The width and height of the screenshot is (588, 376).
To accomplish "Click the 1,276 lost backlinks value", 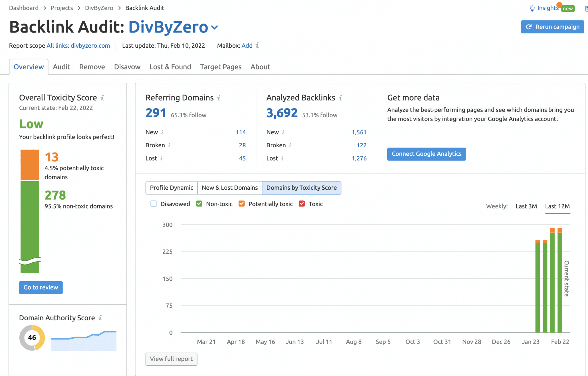I will point(359,158).
